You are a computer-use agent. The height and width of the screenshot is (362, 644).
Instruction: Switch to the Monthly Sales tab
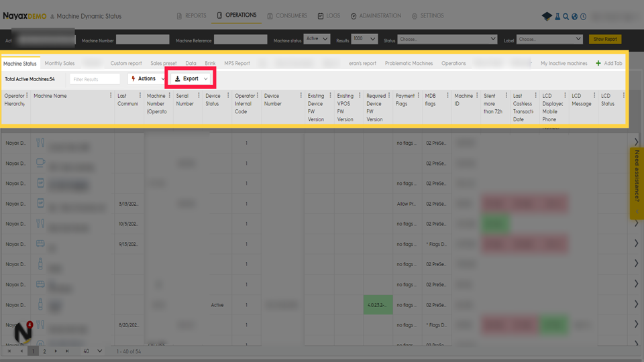(60, 64)
